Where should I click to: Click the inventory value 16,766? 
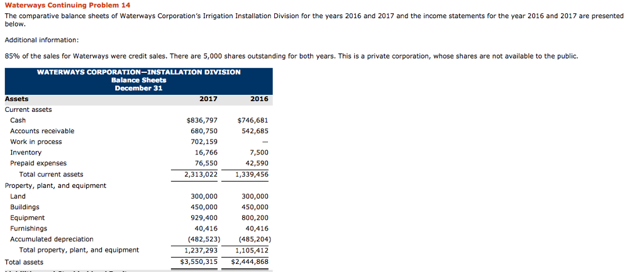(x=206, y=152)
